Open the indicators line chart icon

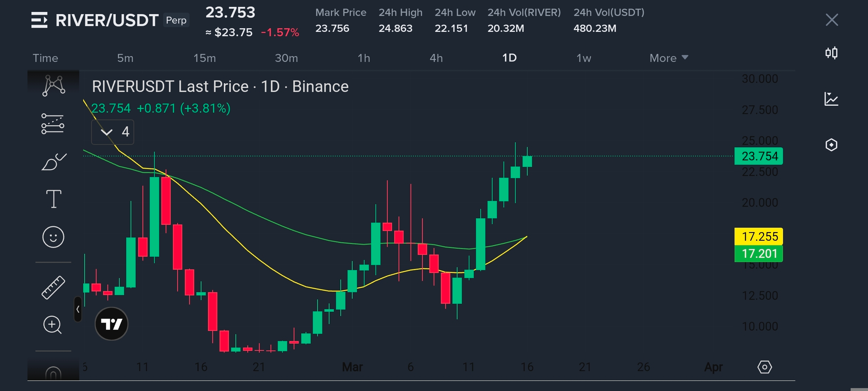point(831,99)
